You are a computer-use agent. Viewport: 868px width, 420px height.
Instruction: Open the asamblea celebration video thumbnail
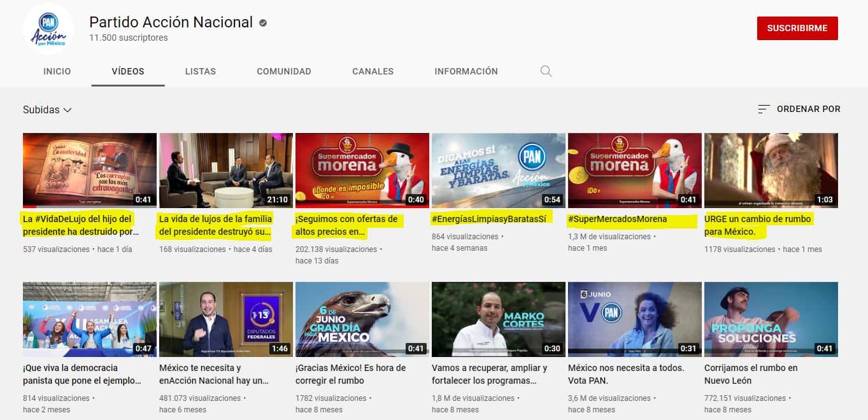[90, 319]
